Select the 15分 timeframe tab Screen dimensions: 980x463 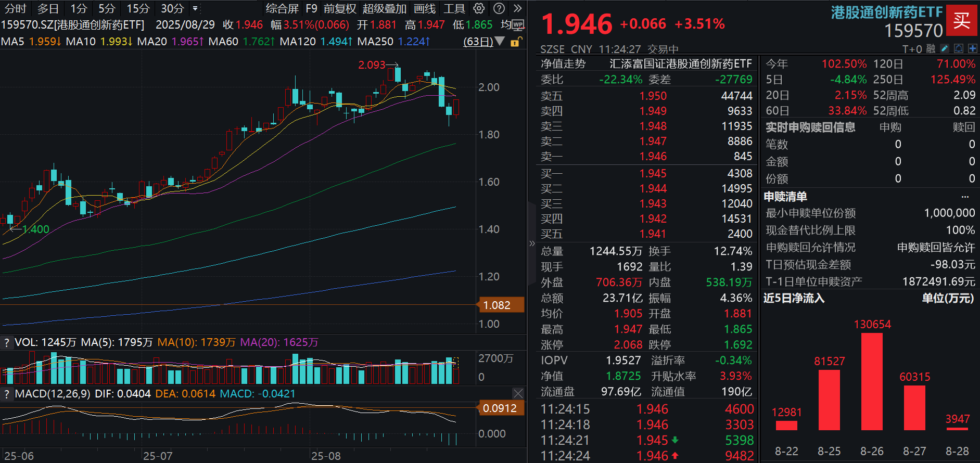(x=138, y=8)
